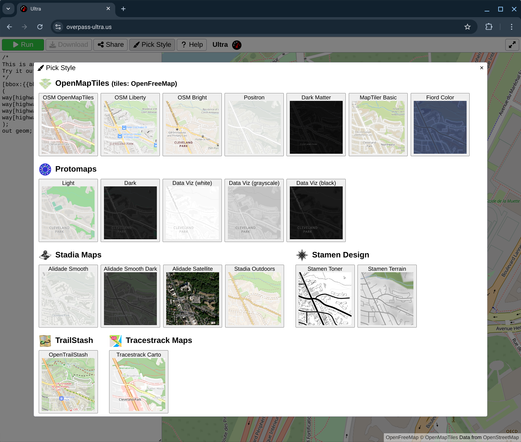Viewport: 521px width, 442px height.
Task: Select the Fiord Color style
Action: point(440,124)
